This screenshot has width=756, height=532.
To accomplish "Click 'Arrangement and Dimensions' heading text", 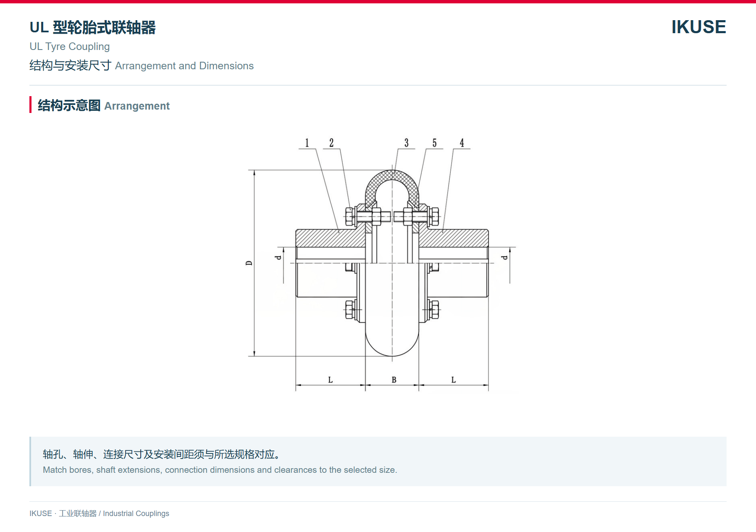I will [x=184, y=66].
